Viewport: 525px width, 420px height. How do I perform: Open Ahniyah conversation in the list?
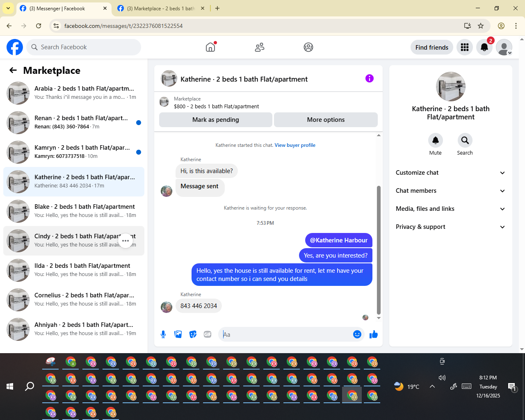(x=74, y=329)
